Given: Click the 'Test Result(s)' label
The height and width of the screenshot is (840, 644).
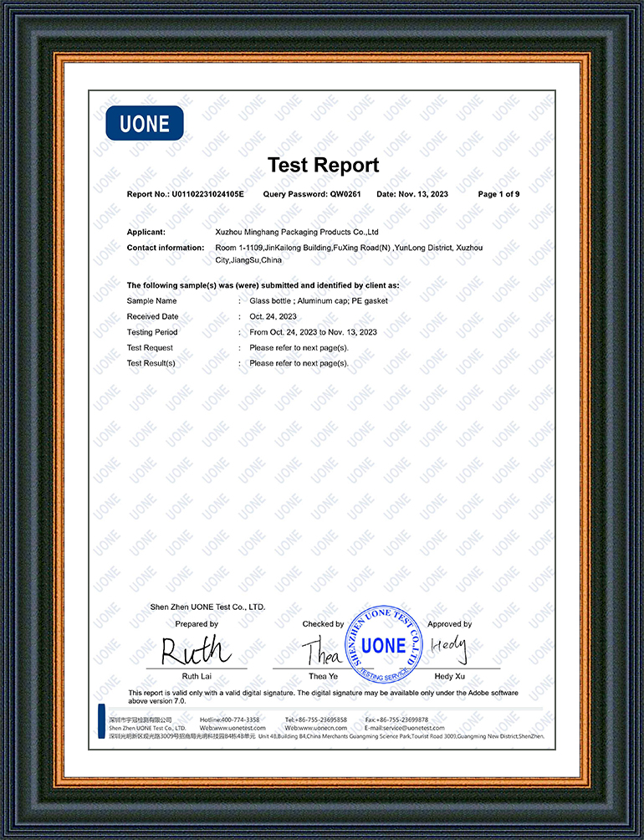Looking at the screenshot, I should pos(151,363).
